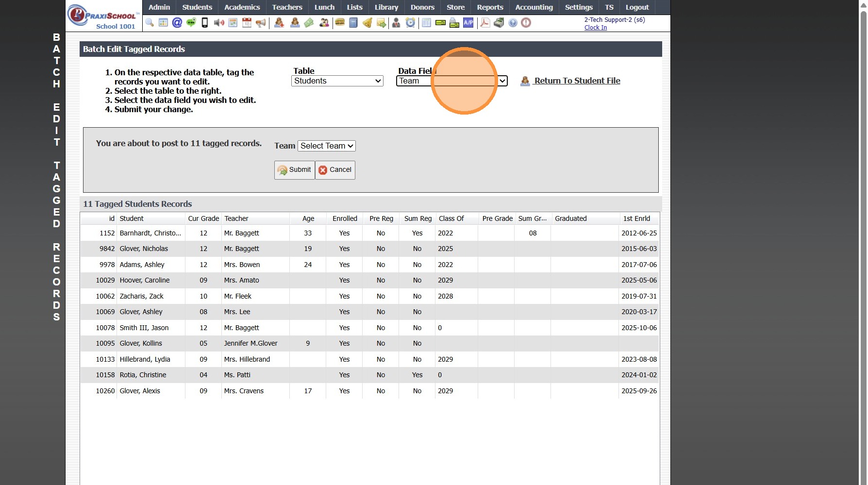
Task: Click the blue help question mark icon
Action: pos(513,23)
